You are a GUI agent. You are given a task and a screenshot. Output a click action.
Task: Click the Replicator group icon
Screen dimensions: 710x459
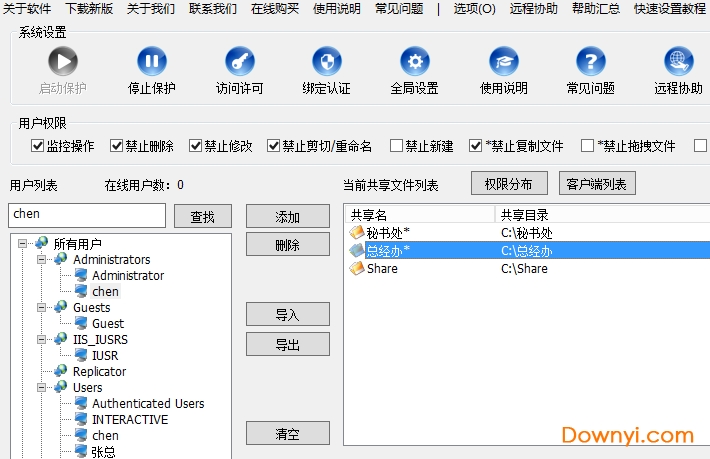click(60, 371)
